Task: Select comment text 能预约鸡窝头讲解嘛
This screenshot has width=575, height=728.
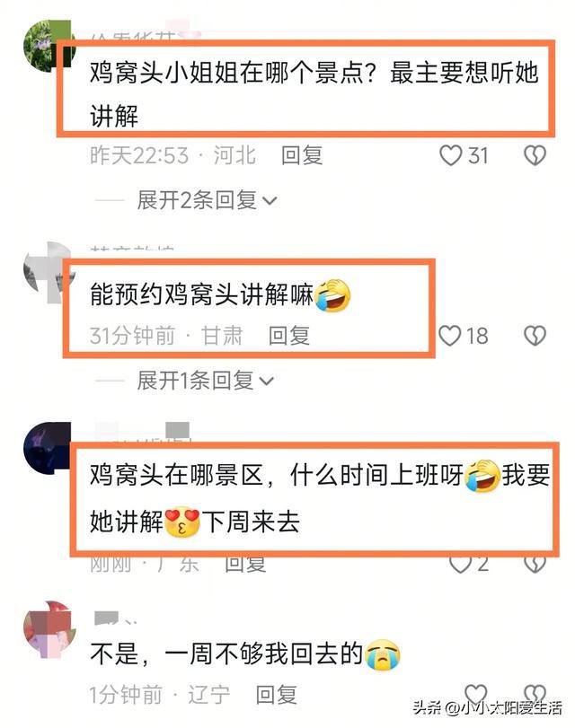Action: (202, 294)
